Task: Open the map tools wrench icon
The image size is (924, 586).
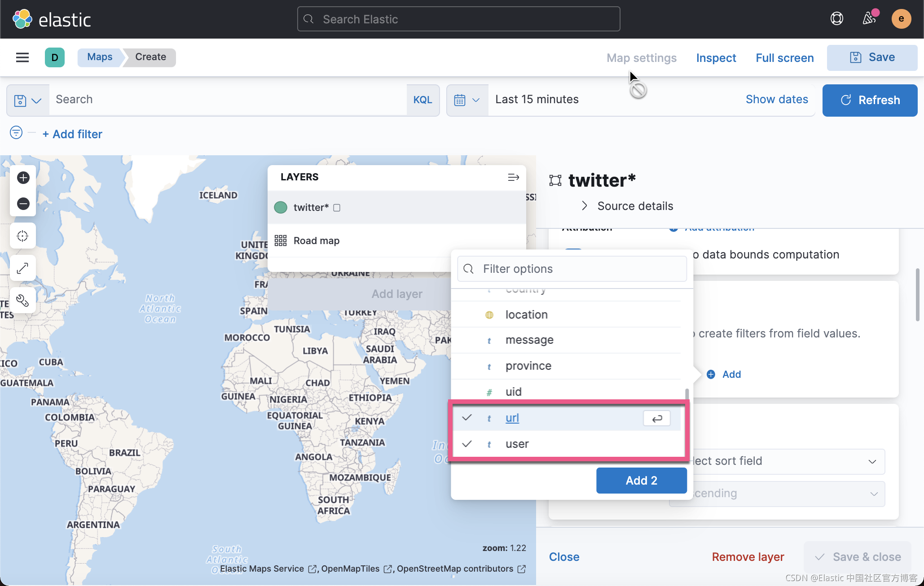Action: coord(22,301)
